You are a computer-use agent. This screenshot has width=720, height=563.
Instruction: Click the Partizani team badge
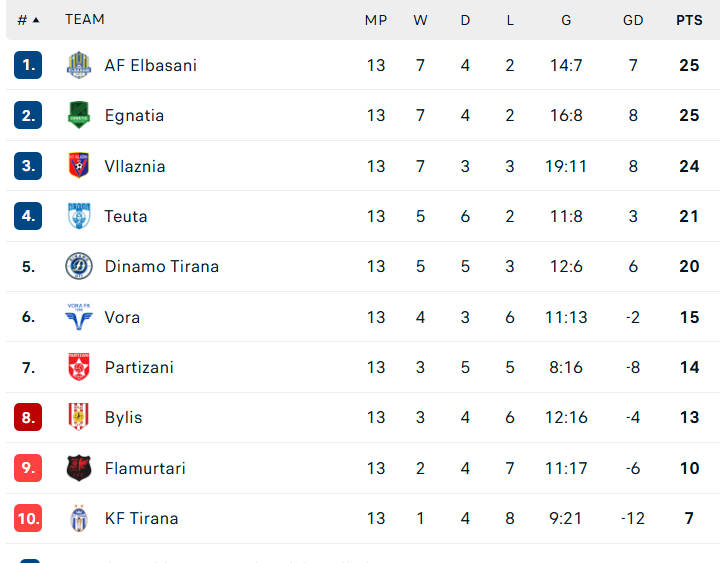click(x=78, y=367)
